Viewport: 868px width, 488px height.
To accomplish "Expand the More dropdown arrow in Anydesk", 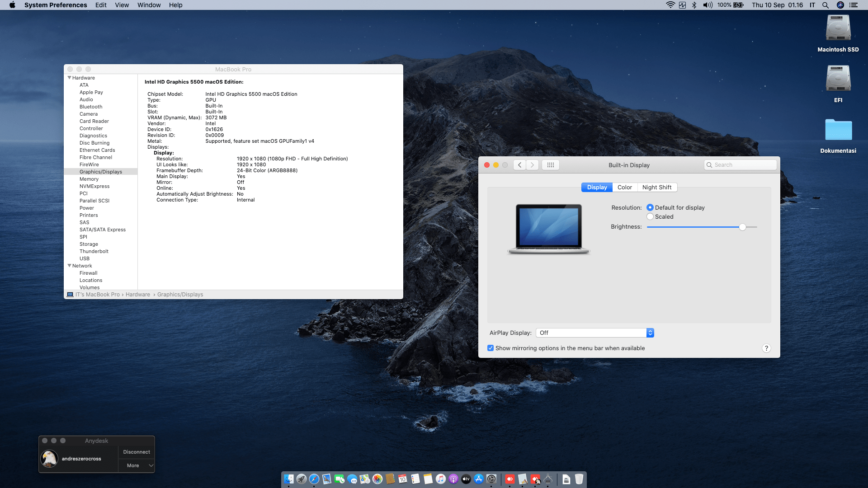I will (x=151, y=465).
